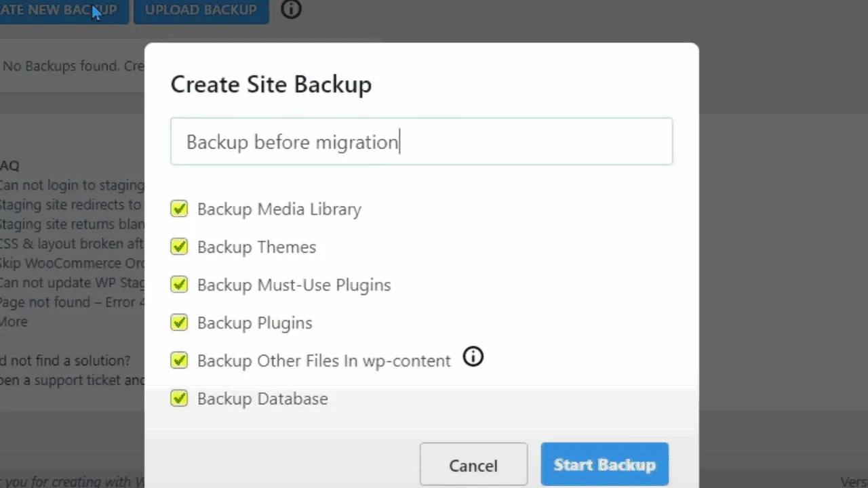The width and height of the screenshot is (868, 488).
Task: Click the Backup Database label text
Action: coord(263,399)
